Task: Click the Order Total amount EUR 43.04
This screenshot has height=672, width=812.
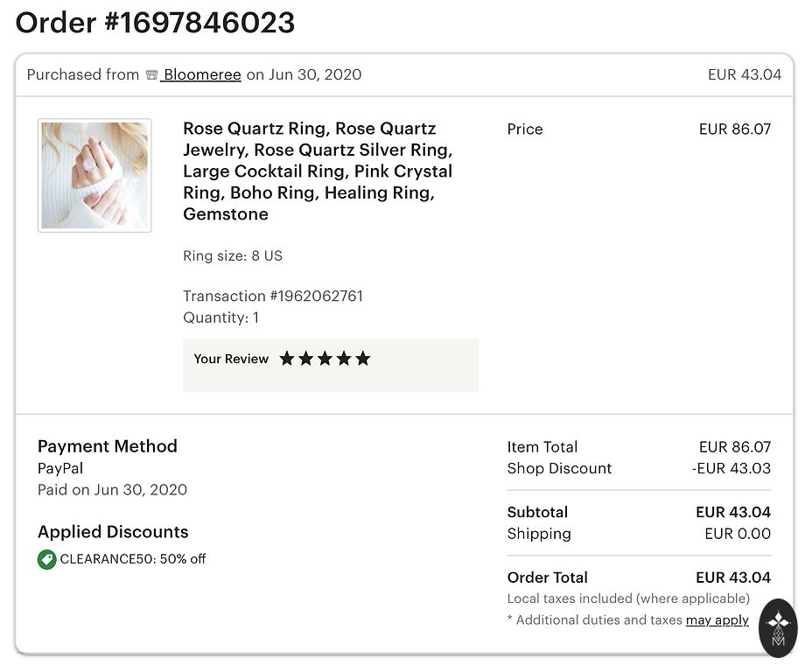Action: 733,577
